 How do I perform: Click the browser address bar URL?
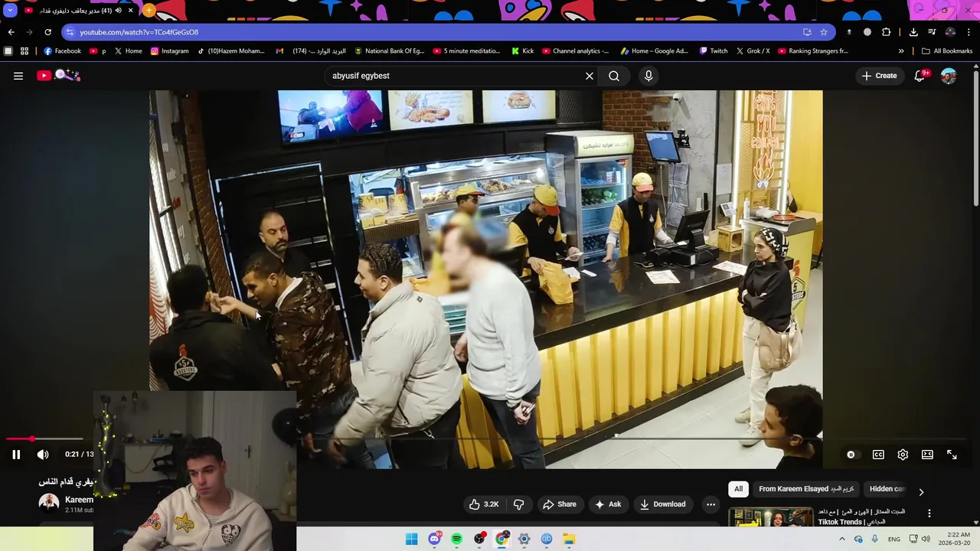click(139, 32)
